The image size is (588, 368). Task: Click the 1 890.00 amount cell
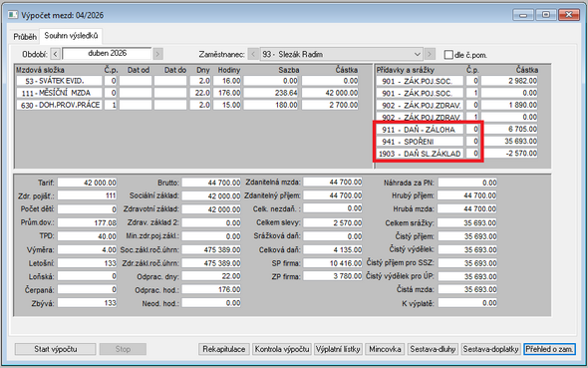509,105
